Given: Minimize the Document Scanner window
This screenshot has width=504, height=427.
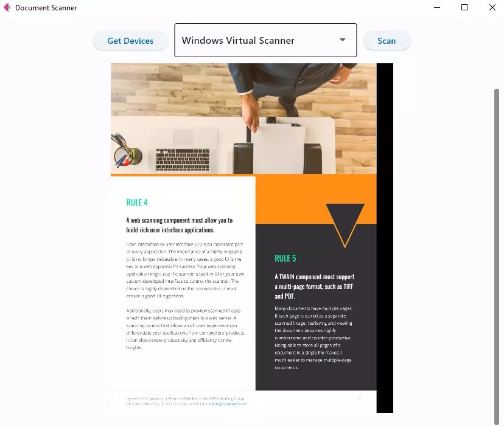Looking at the screenshot, I should point(437,7).
